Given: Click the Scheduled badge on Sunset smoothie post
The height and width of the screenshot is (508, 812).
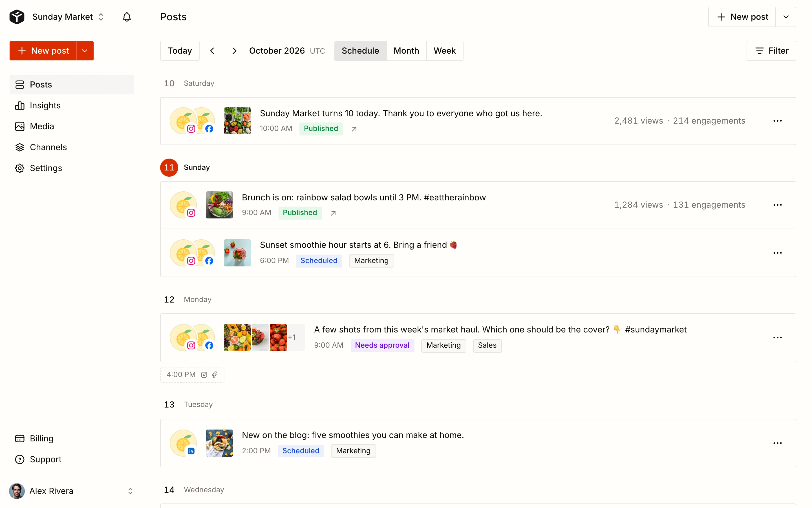Looking at the screenshot, I should point(319,261).
